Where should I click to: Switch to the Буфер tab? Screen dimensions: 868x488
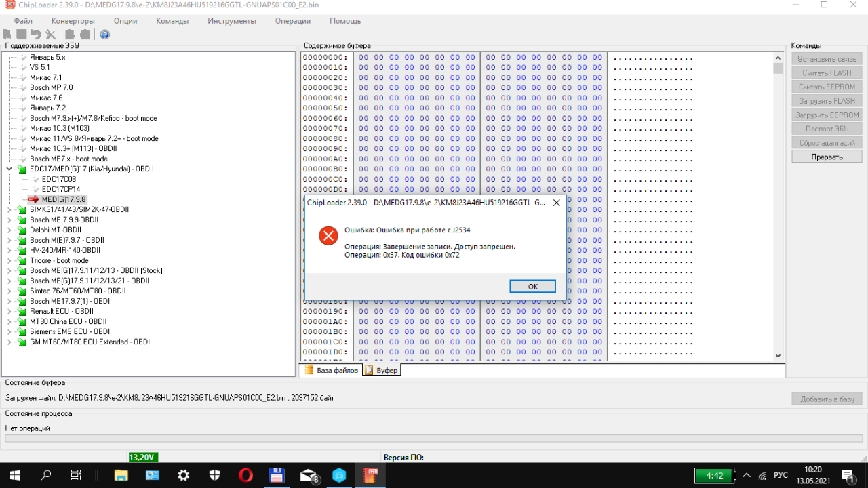pos(382,371)
